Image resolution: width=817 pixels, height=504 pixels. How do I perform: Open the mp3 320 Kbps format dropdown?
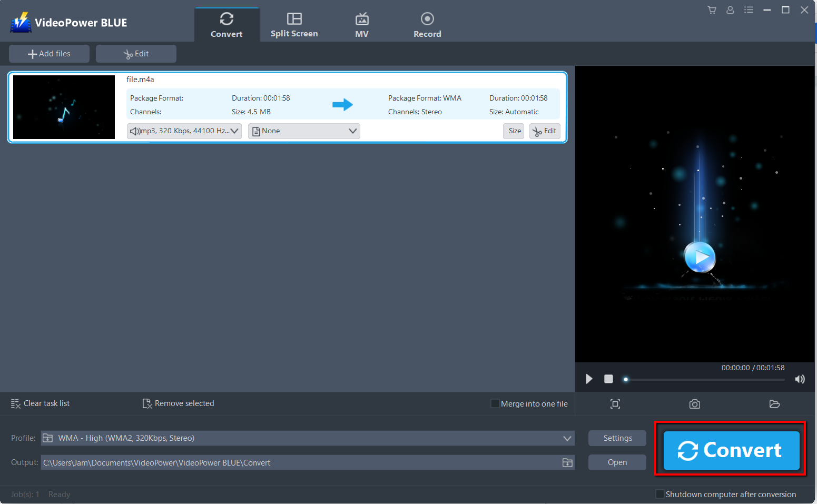(x=184, y=131)
